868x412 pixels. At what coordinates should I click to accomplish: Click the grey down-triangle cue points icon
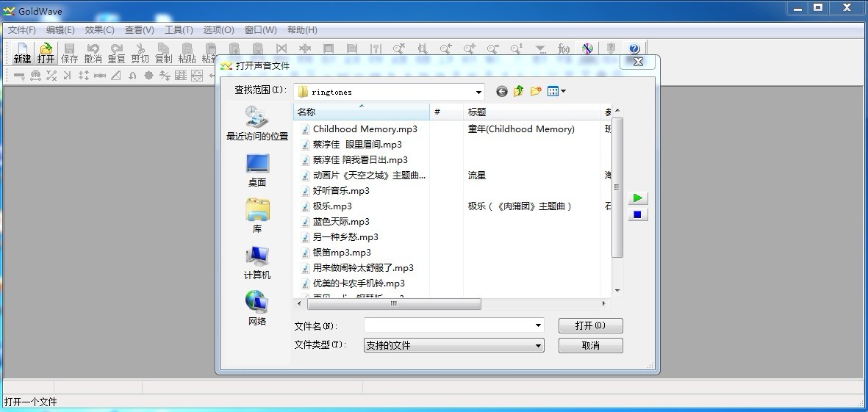pos(540,48)
